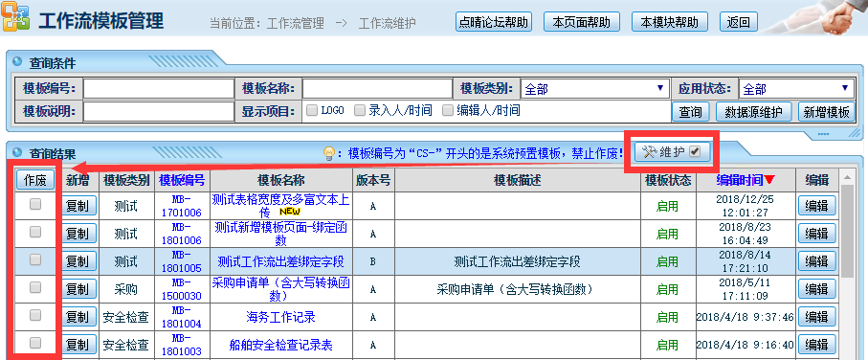The image size is (868, 360).
Task: Enable the LOGO display checkbox
Action: pos(312,110)
